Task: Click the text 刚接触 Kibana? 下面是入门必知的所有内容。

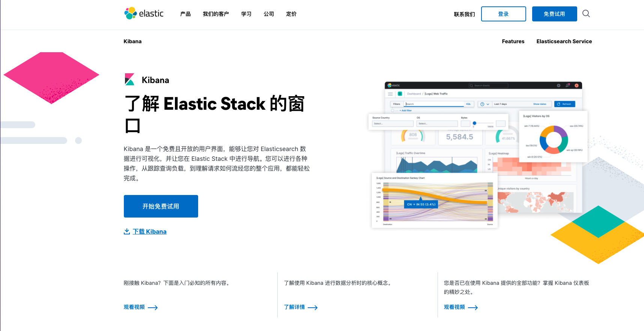Action: click(x=176, y=283)
